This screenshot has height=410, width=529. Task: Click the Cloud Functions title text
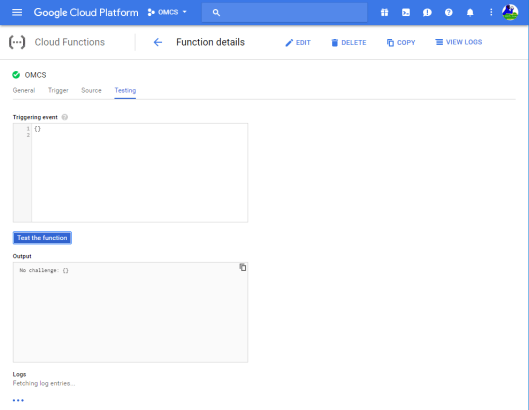click(x=69, y=42)
